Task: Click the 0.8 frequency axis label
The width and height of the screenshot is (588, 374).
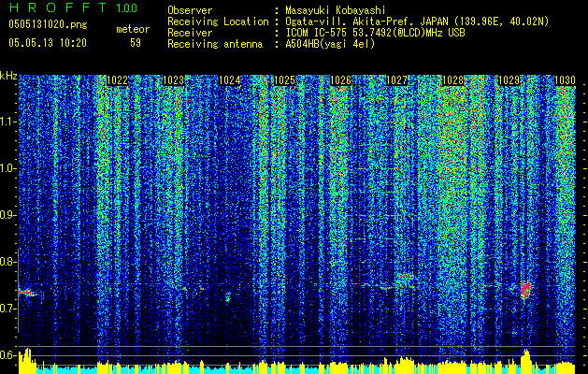Action: click(8, 262)
